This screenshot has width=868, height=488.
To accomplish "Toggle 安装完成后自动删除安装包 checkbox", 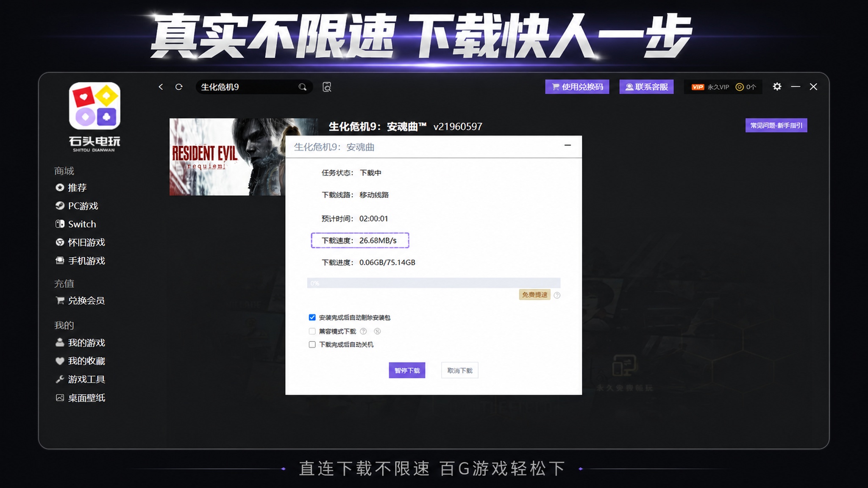I will point(312,317).
